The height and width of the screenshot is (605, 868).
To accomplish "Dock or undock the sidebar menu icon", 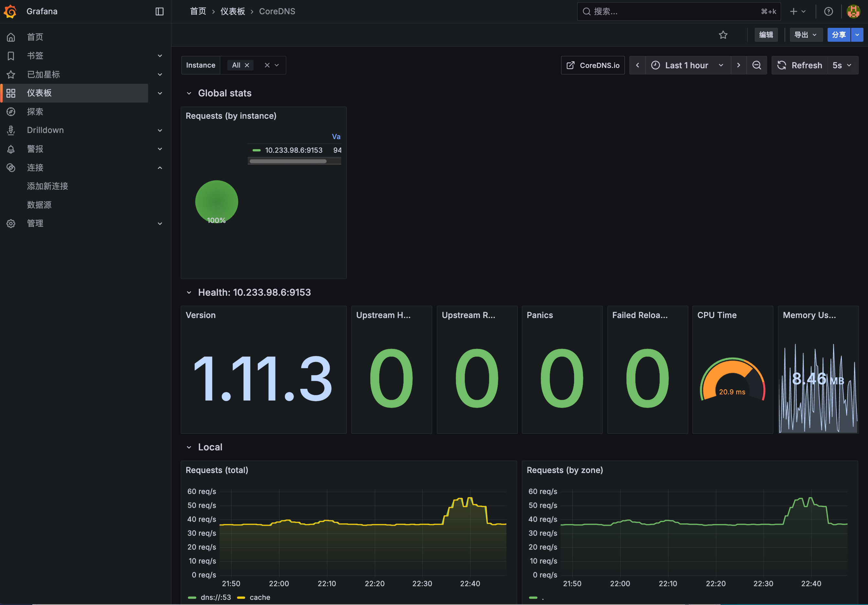I will [159, 11].
